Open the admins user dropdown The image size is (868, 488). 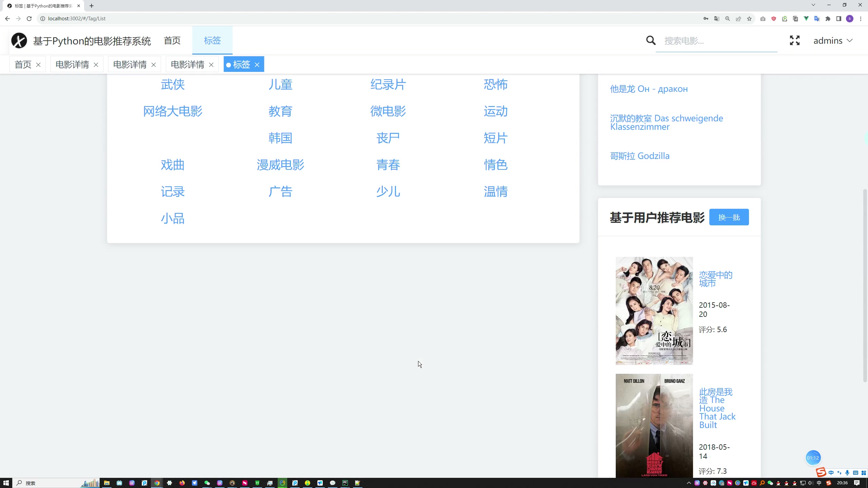point(833,41)
